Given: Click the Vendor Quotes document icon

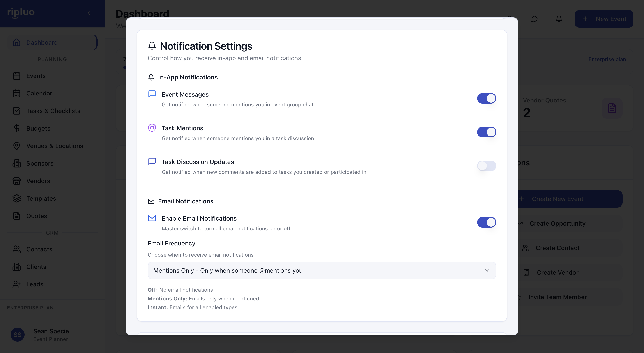Looking at the screenshot, I should (612, 108).
